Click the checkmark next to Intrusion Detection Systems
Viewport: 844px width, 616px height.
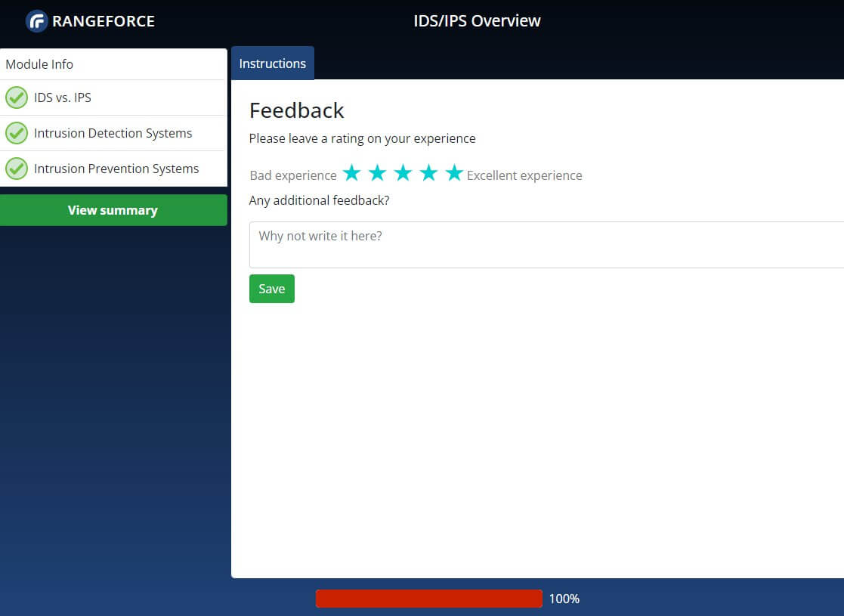coord(17,133)
